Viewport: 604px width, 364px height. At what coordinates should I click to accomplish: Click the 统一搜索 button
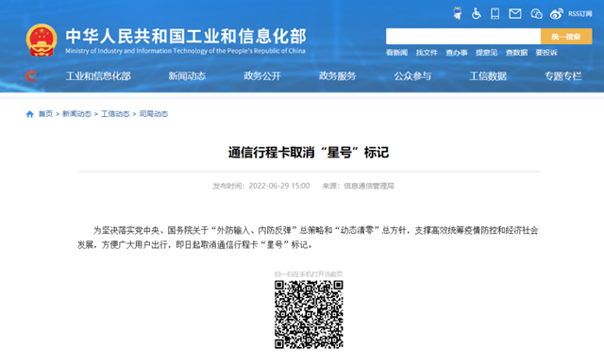pos(566,36)
